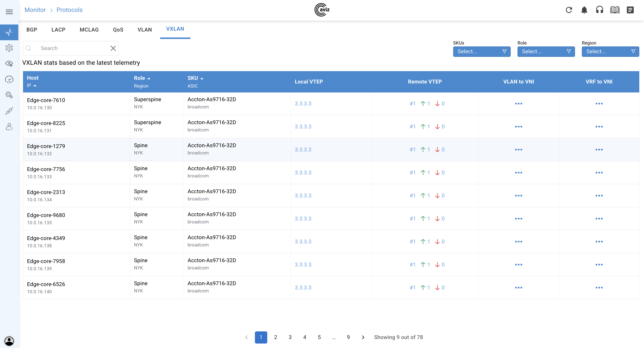Switch to the MCLAG tab
Viewport: 644px width, 348px height.
[x=89, y=30]
